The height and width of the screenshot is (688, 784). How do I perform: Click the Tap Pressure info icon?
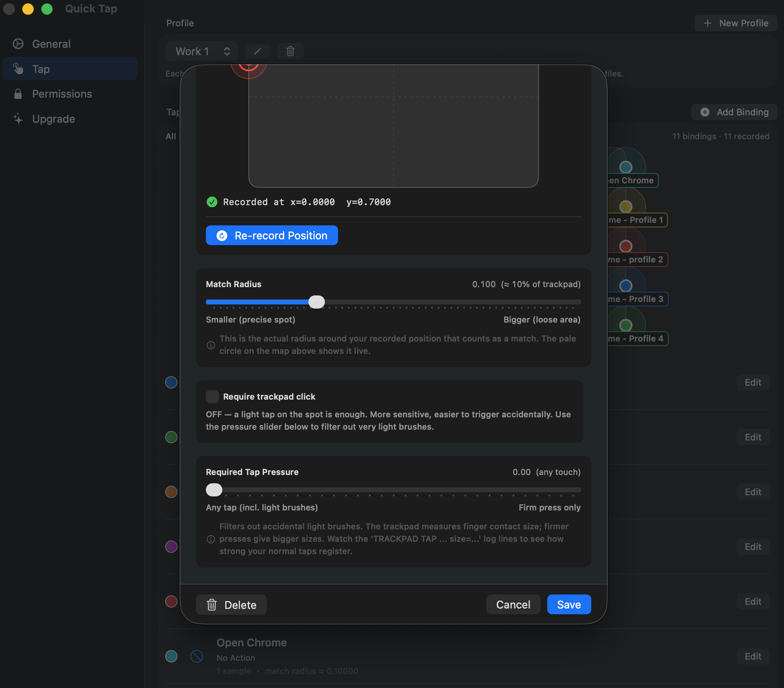tap(211, 539)
